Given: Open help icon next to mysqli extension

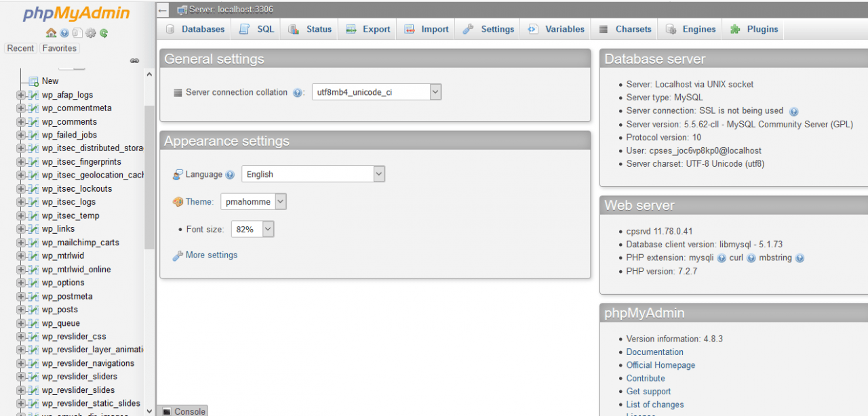Looking at the screenshot, I should (x=722, y=258).
